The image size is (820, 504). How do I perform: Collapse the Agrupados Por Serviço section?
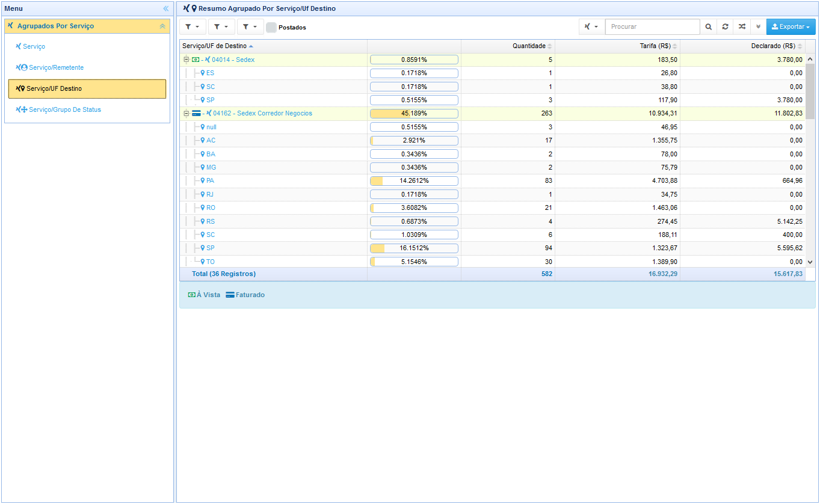coord(162,26)
